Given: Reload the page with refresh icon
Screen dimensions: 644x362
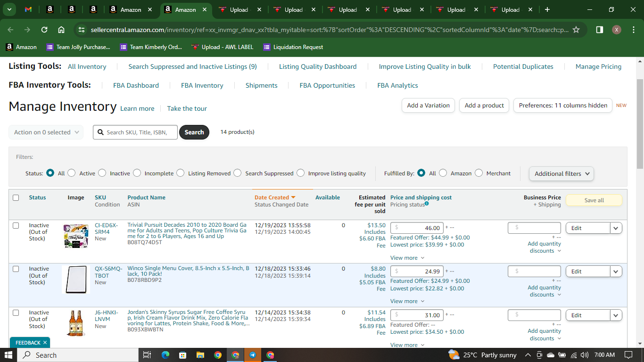Looking at the screenshot, I should (44, 30).
